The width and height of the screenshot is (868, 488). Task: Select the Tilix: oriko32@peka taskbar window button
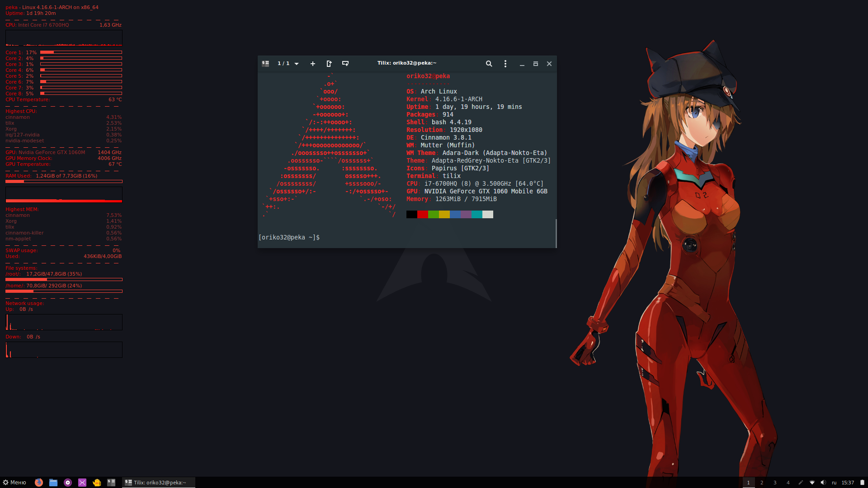tap(159, 483)
